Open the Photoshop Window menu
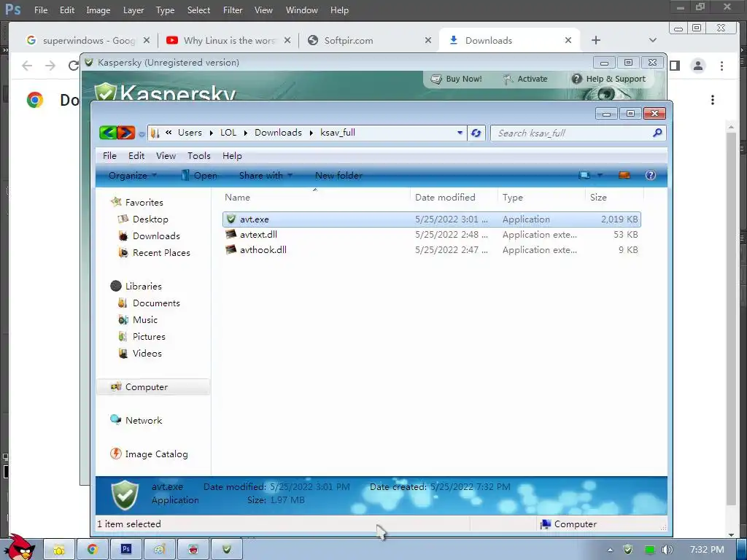747x560 pixels. 301,10
